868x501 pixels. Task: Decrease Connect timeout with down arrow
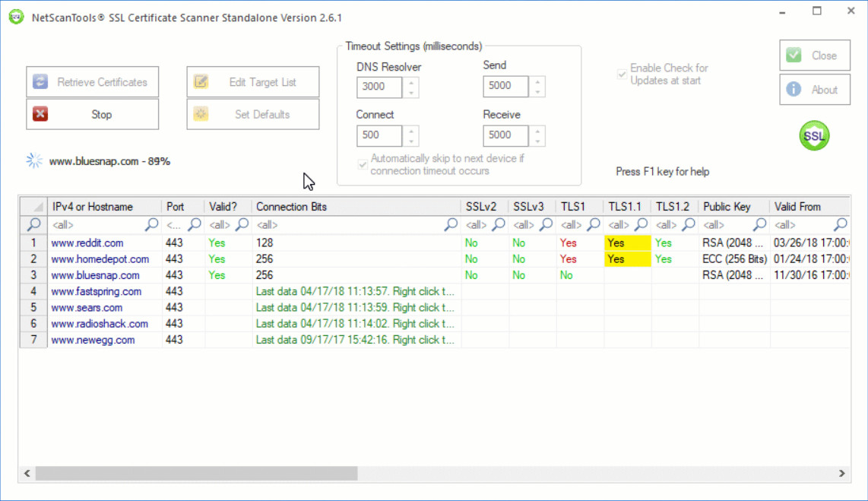pos(410,141)
